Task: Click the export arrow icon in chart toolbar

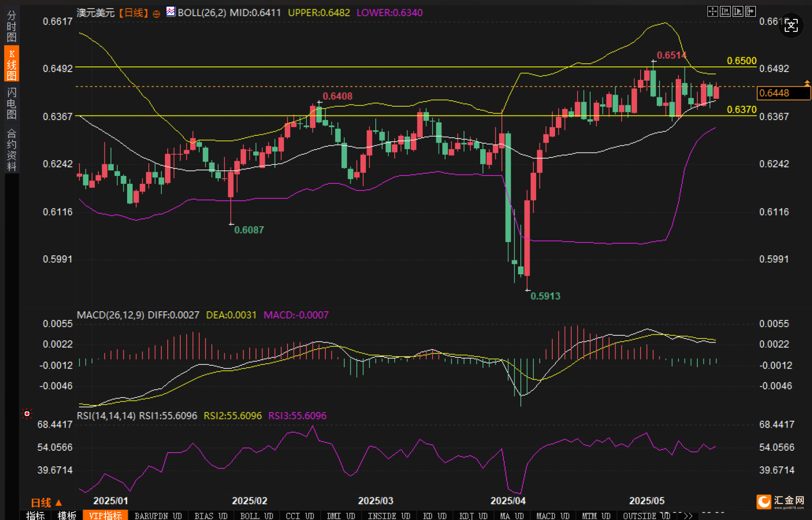Action: click(750, 12)
